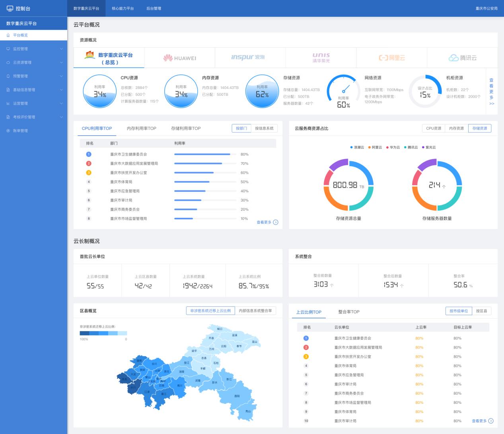Viewport: 504px width, 434px height.
Task: Expand the 预警管理 menu chevron
Action: (x=61, y=76)
